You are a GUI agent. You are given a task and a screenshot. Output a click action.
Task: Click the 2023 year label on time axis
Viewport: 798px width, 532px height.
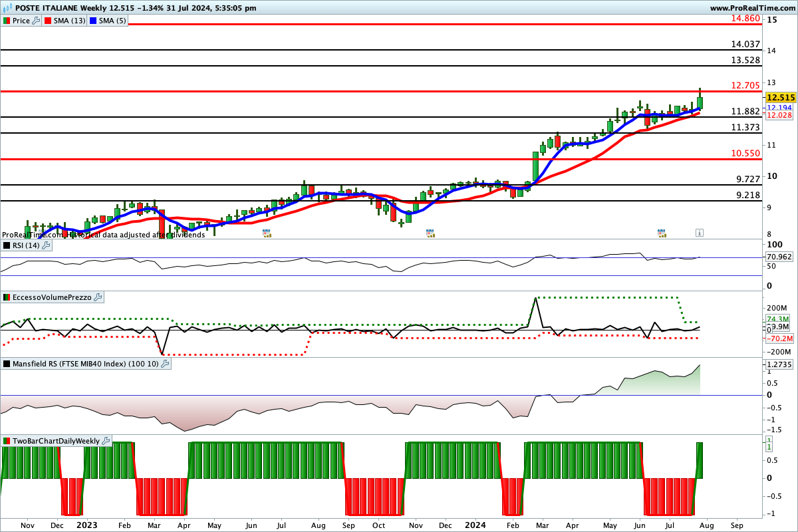[x=87, y=524]
